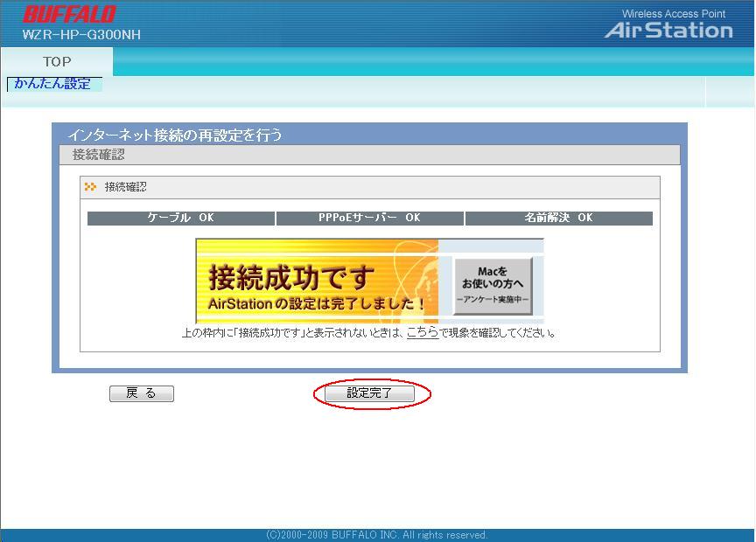Click the grey 接続確認 section header bar
The image size is (756, 542).
pyautogui.click(x=368, y=155)
